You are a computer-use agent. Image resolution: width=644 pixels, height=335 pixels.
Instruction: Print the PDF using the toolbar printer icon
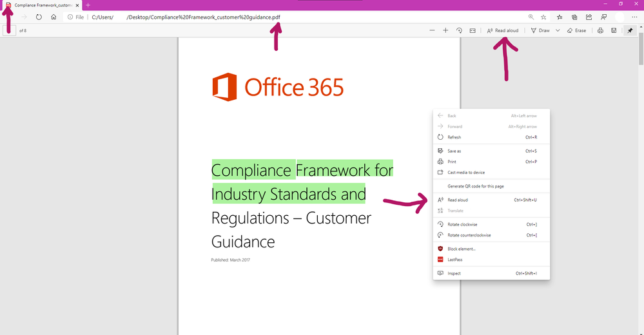[x=600, y=30]
